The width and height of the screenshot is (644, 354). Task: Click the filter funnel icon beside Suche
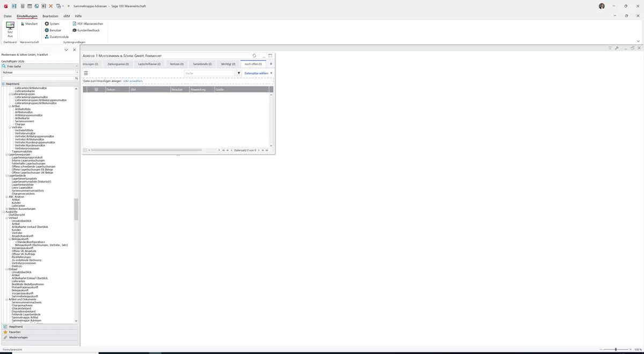click(x=239, y=73)
